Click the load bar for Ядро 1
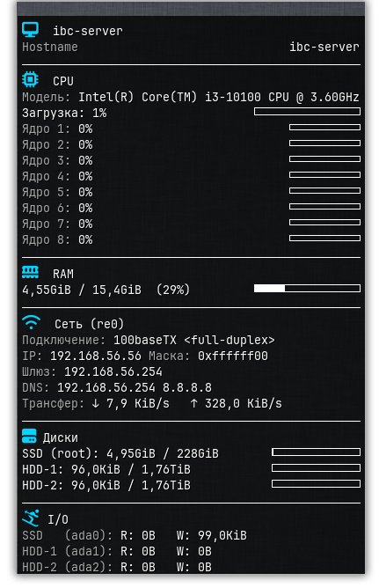 (324, 128)
